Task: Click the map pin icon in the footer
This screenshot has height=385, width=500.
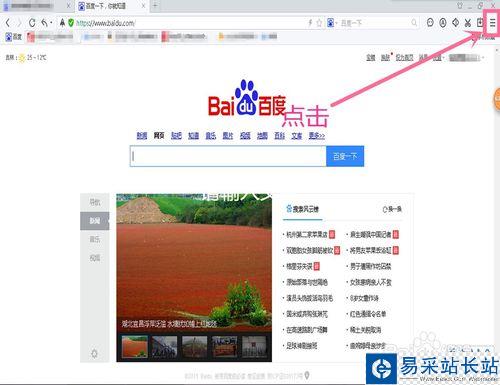Action: pyautogui.click(x=307, y=376)
